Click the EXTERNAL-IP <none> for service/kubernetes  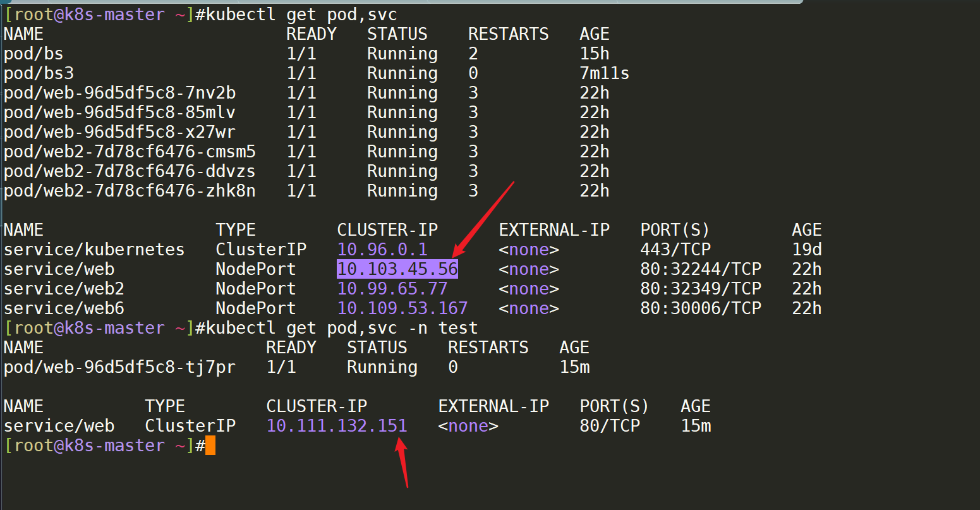click(x=529, y=250)
